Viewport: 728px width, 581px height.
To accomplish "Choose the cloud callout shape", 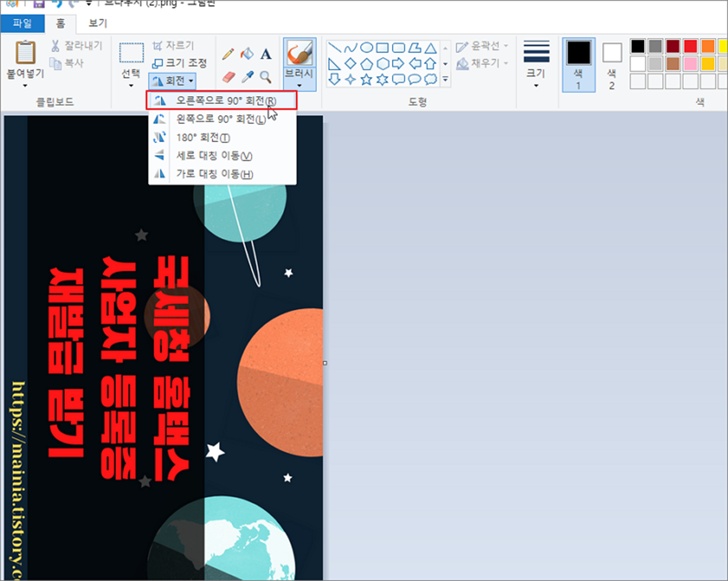I will pyautogui.click(x=430, y=79).
